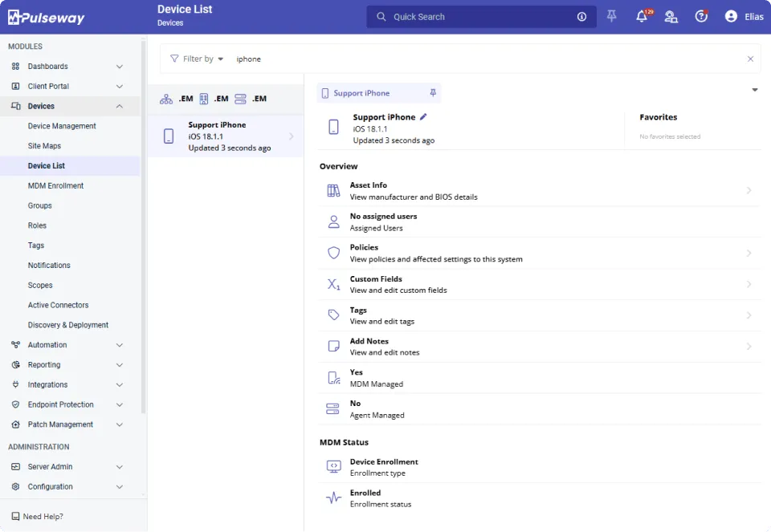This screenshot has width=771, height=532.
Task: Click the Device Enrollment monitor icon
Action: (333, 467)
